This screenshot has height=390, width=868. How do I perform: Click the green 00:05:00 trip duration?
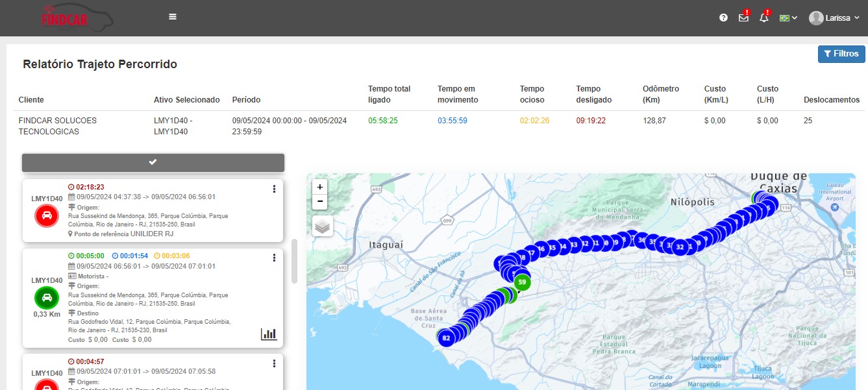[x=90, y=256]
